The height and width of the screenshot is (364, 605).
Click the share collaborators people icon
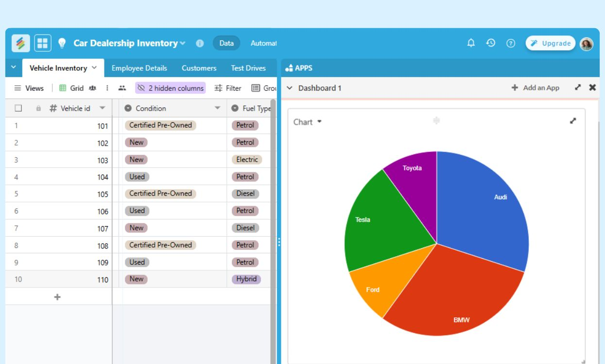tap(122, 88)
